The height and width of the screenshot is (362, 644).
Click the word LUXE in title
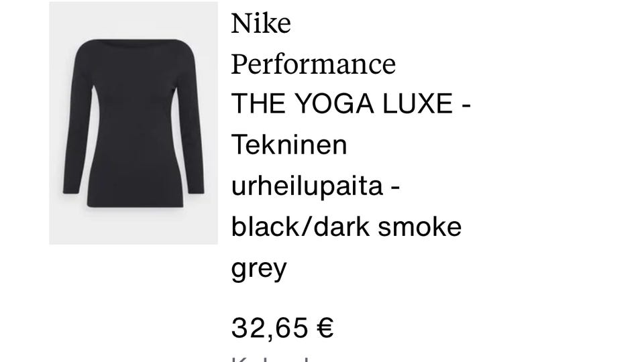coord(418,103)
